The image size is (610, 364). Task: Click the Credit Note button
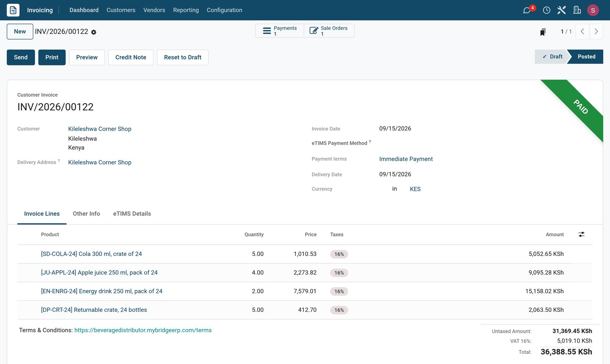click(131, 58)
